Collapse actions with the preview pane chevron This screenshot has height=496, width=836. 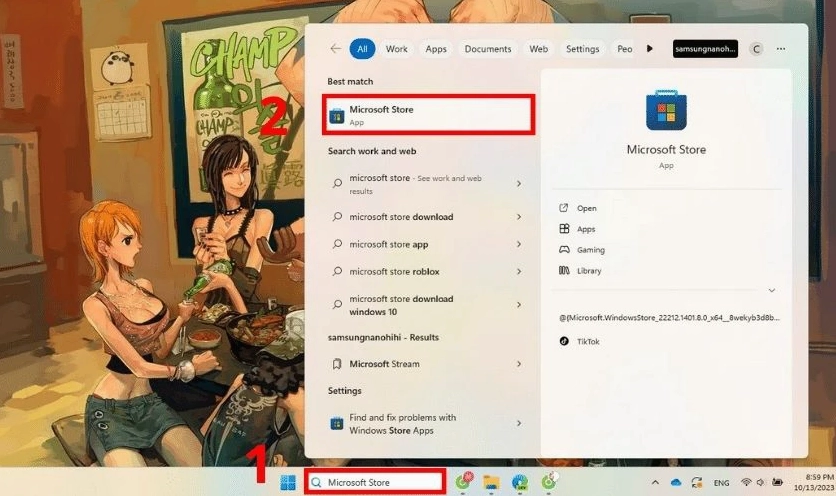(771, 291)
